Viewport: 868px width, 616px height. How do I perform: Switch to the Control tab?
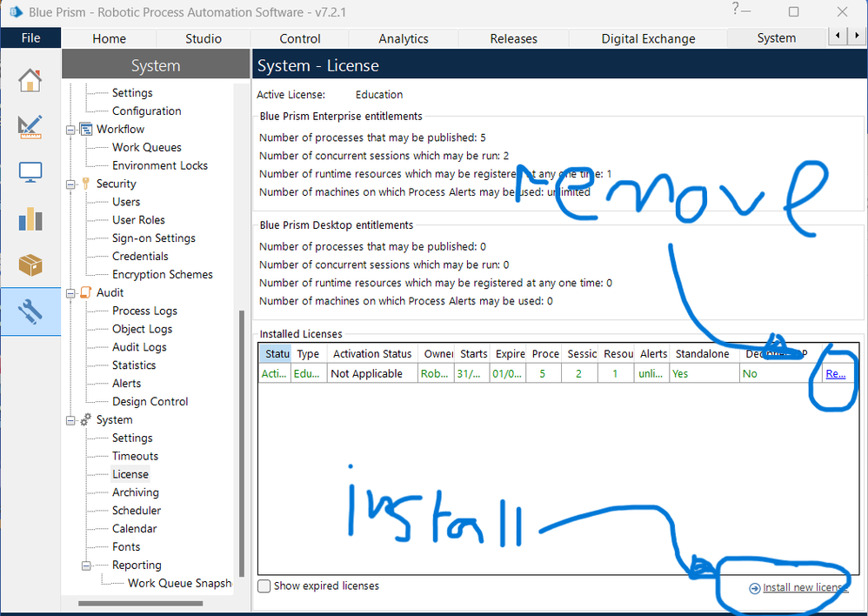[x=299, y=39]
